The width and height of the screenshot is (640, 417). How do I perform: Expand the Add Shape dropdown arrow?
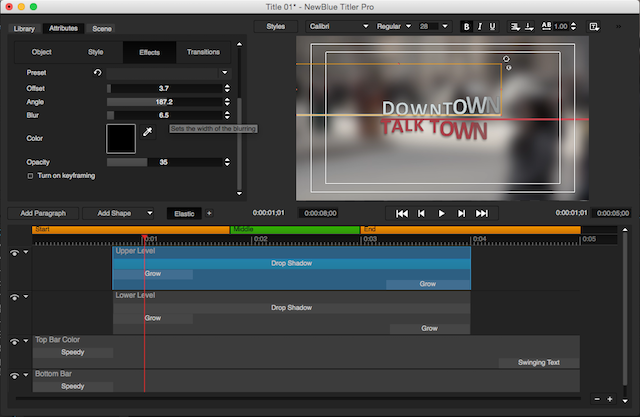pos(149,213)
